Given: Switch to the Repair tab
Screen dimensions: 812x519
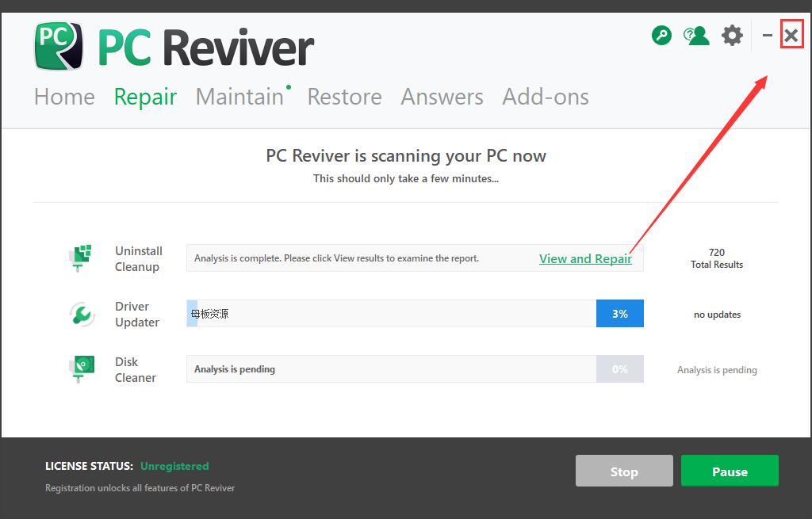Looking at the screenshot, I should 145,97.
